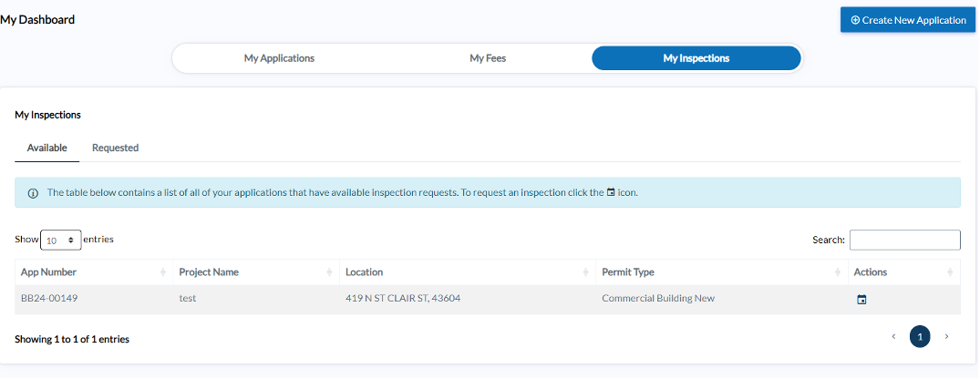Click the calendar icon to request inspection
Screen dimensions: 980x379
coord(861,299)
